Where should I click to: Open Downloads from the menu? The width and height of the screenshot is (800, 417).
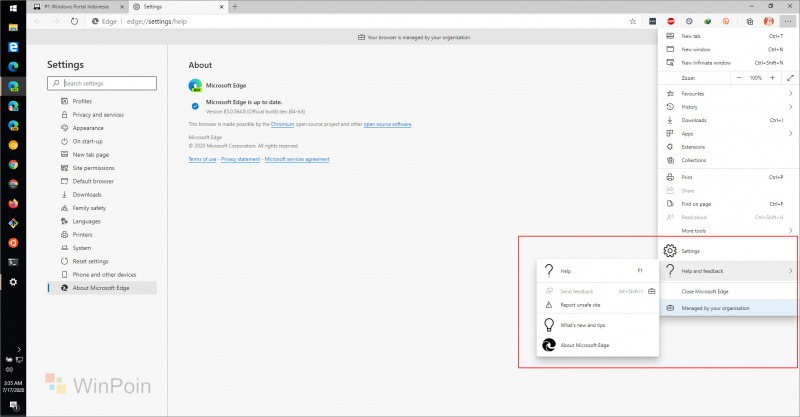click(x=729, y=120)
